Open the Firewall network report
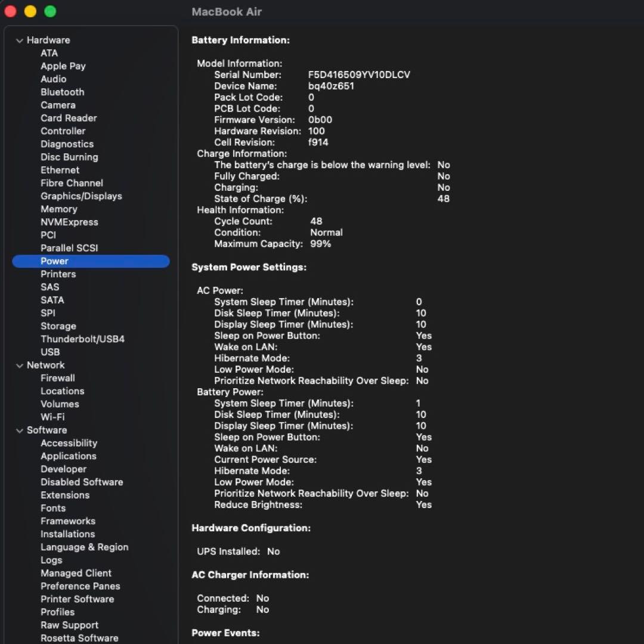Screen dimensions: 644x644 point(57,378)
